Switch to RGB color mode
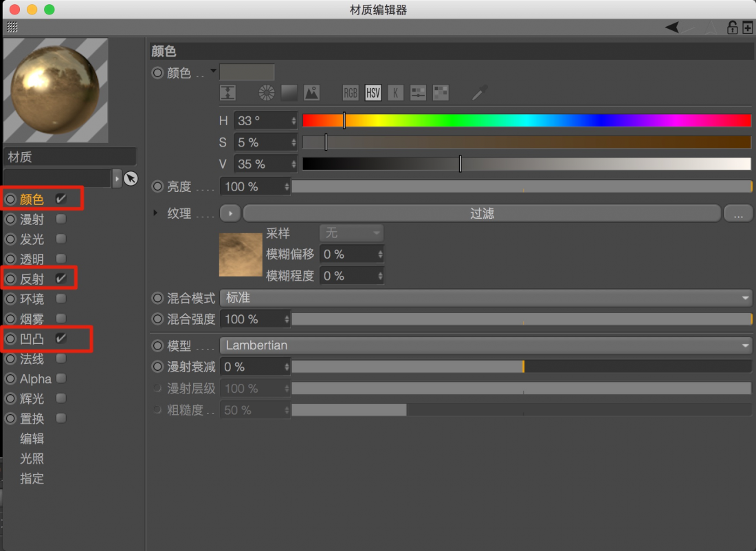 351,93
